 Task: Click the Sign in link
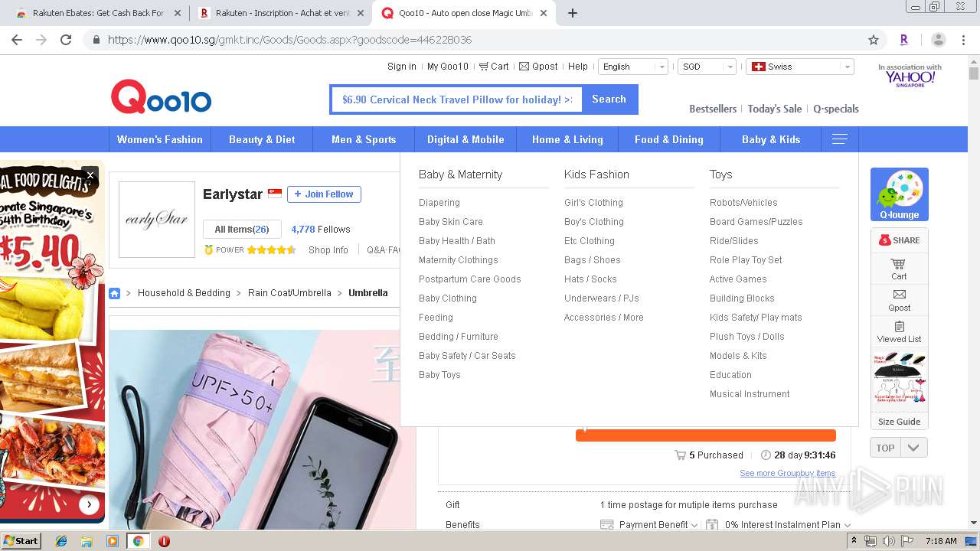pyautogui.click(x=402, y=67)
